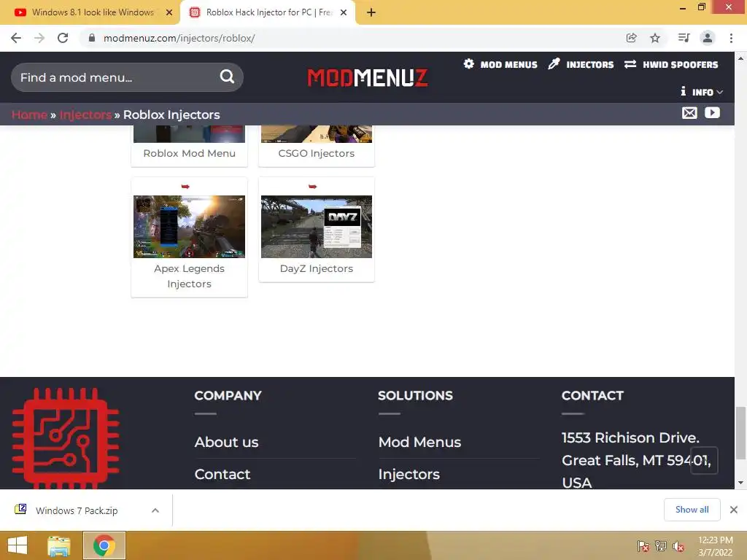Click DayZ game thumbnail
Image resolution: width=747 pixels, height=560 pixels.
click(x=317, y=227)
